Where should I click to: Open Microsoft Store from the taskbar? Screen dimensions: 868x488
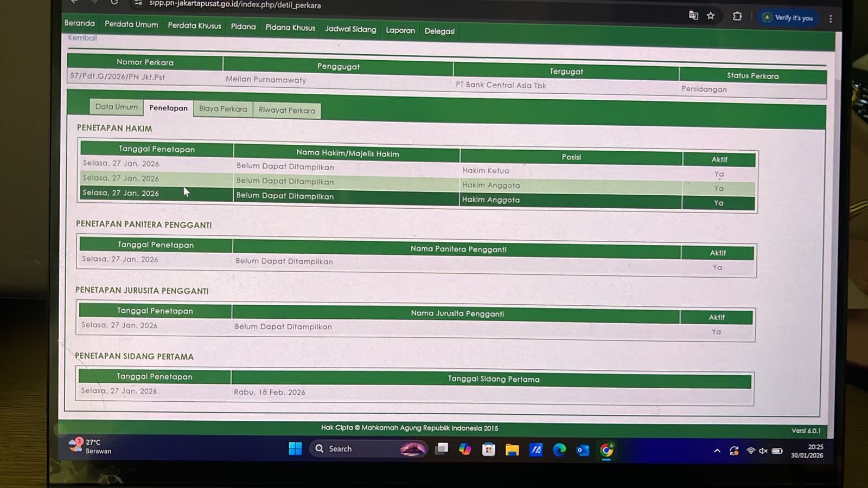488,450
